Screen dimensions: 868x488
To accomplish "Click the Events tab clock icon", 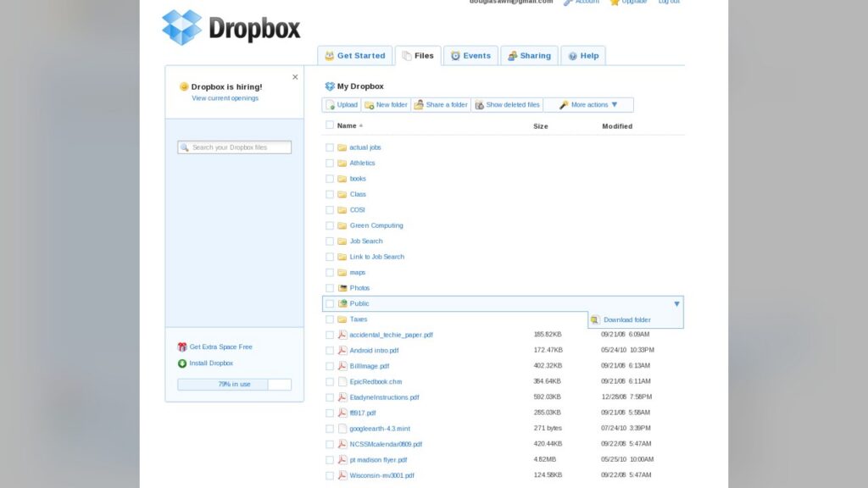I will [x=455, y=56].
